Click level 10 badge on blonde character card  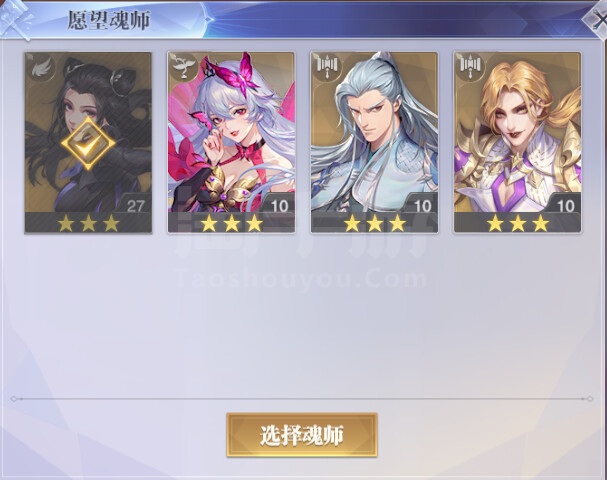(x=565, y=205)
